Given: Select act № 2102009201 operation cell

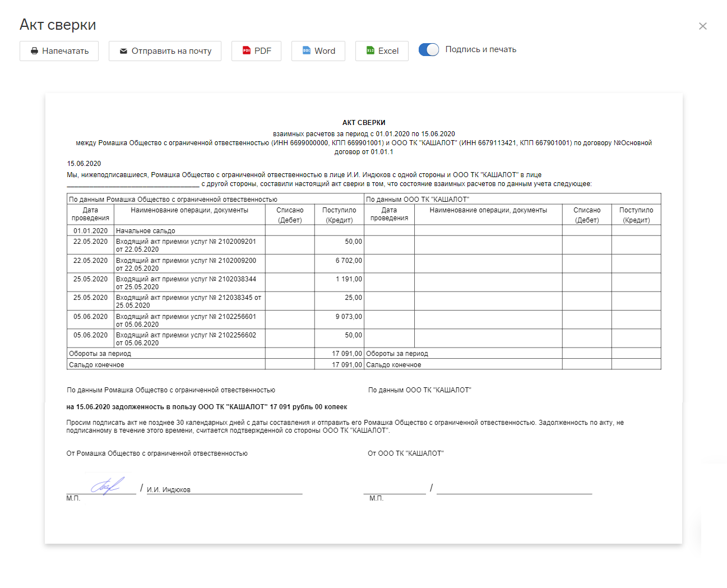Looking at the screenshot, I should point(190,245).
